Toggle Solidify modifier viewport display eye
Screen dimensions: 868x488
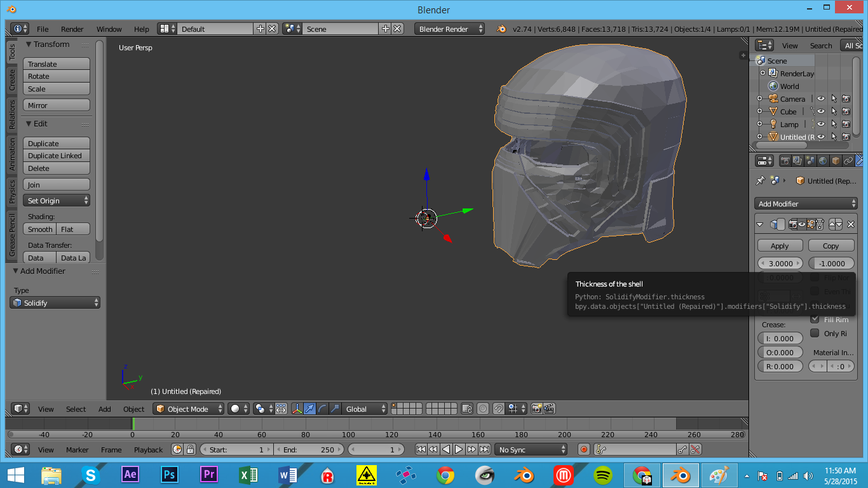[802, 224]
